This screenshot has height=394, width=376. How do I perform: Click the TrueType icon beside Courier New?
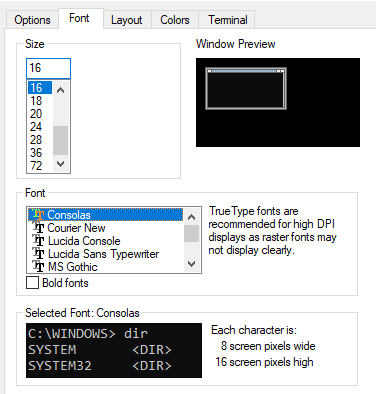tap(38, 228)
